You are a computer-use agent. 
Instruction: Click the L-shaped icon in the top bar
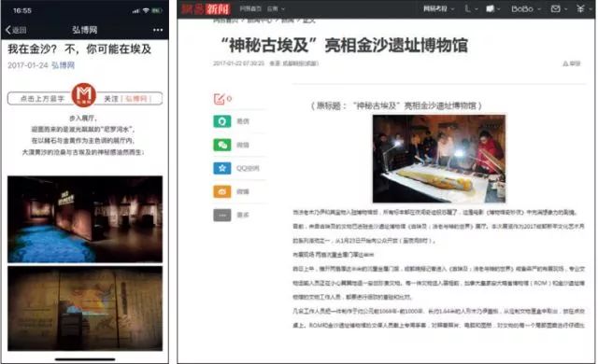(x=467, y=8)
